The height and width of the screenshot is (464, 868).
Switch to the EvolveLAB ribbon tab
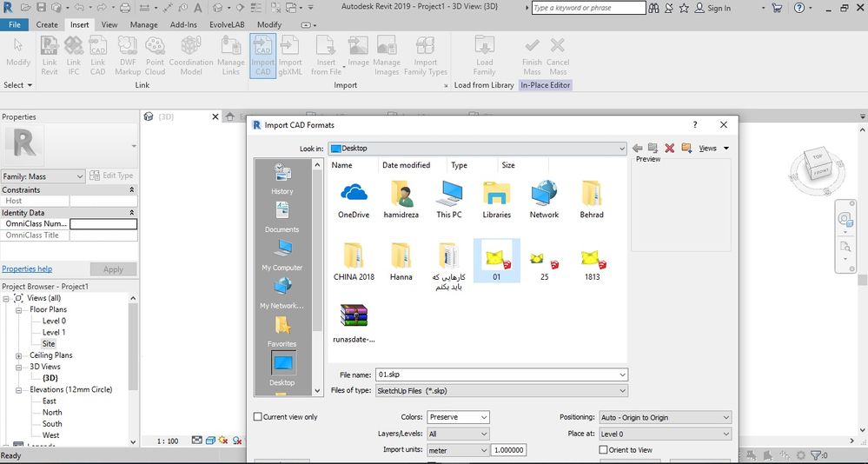[227, 24]
